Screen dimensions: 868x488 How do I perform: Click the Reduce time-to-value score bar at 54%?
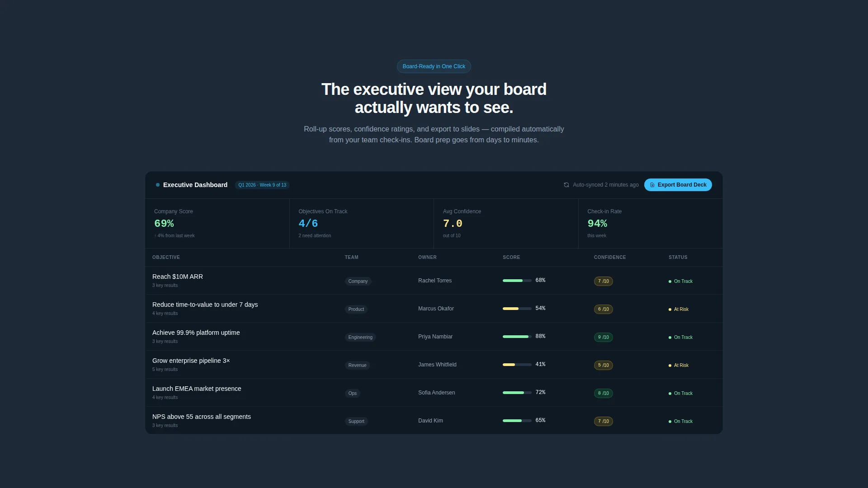[x=517, y=309]
